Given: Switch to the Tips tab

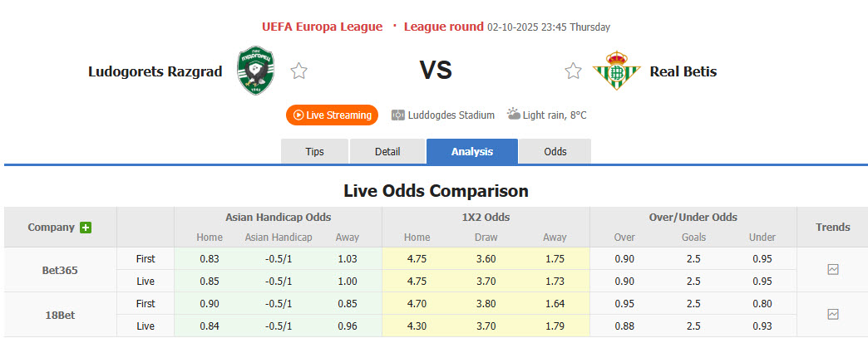Looking at the screenshot, I should [315, 152].
